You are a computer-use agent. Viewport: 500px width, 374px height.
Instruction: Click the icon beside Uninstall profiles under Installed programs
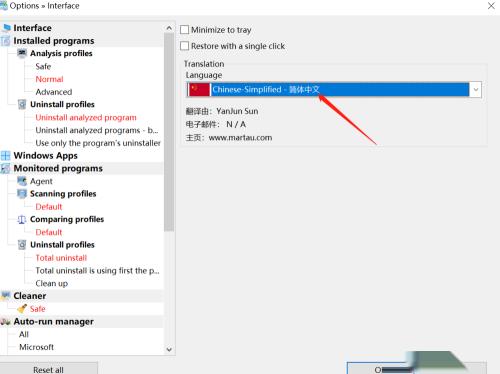tap(22, 104)
